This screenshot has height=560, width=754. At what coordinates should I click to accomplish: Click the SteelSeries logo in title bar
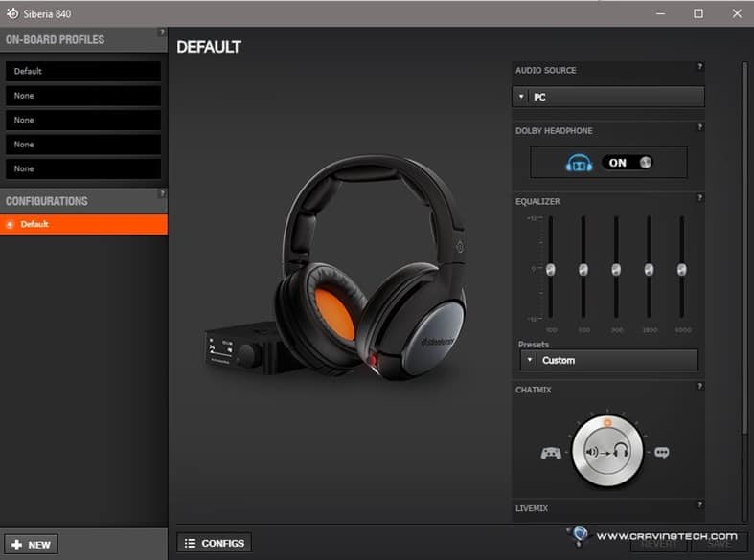(12, 13)
